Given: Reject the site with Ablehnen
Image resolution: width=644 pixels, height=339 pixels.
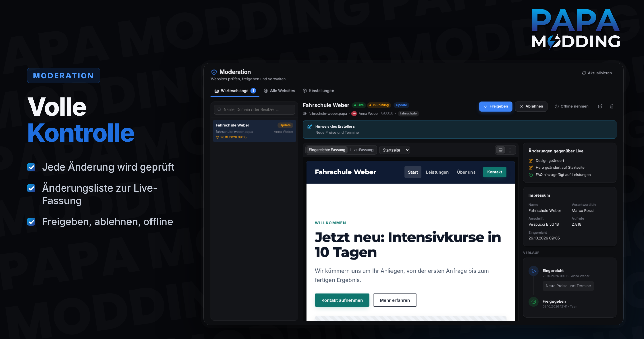Looking at the screenshot, I should coord(531,106).
